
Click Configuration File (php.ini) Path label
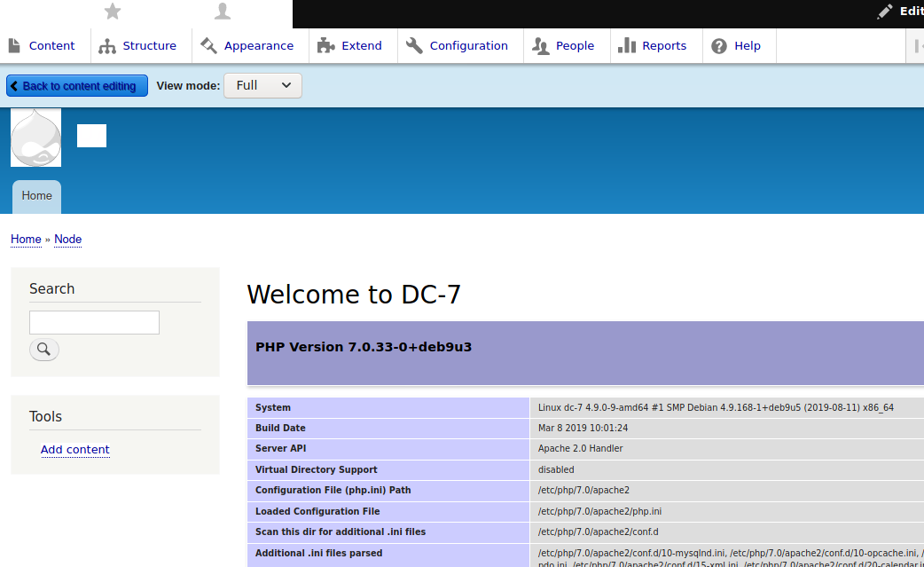(x=333, y=491)
